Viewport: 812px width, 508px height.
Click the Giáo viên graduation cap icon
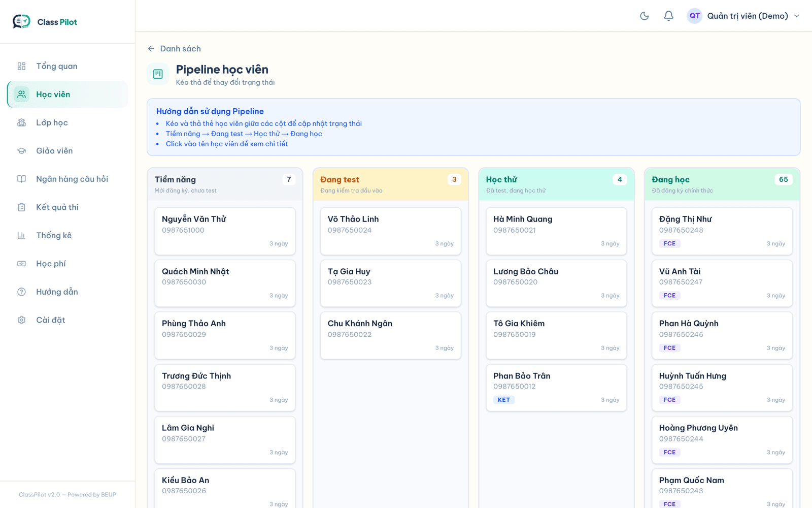[21, 151]
